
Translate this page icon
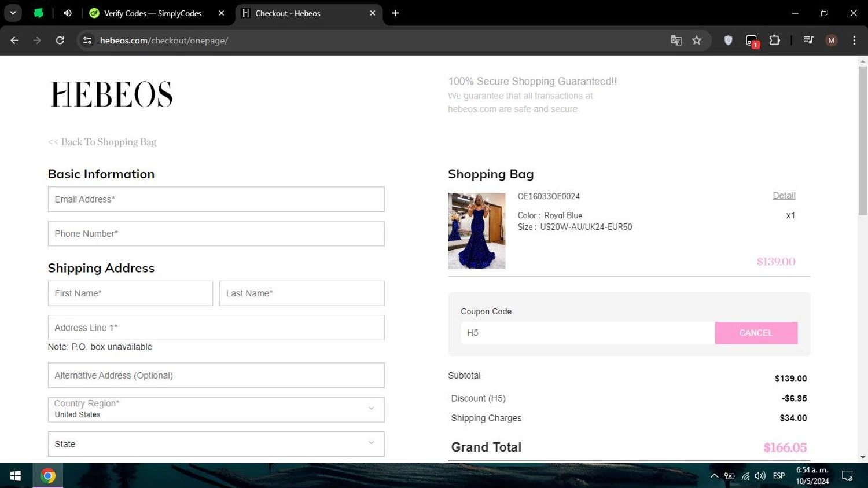click(x=676, y=41)
